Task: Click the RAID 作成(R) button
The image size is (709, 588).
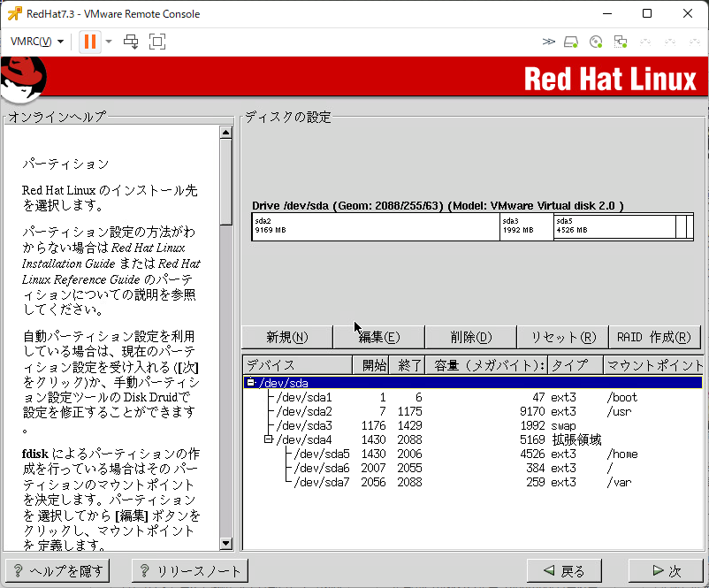Action: [x=654, y=337]
